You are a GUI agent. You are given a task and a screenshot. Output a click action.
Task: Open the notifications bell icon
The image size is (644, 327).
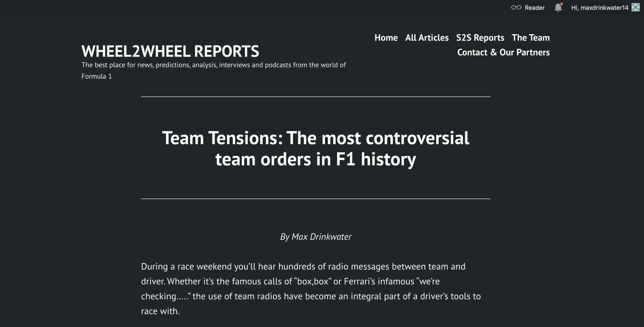558,7
